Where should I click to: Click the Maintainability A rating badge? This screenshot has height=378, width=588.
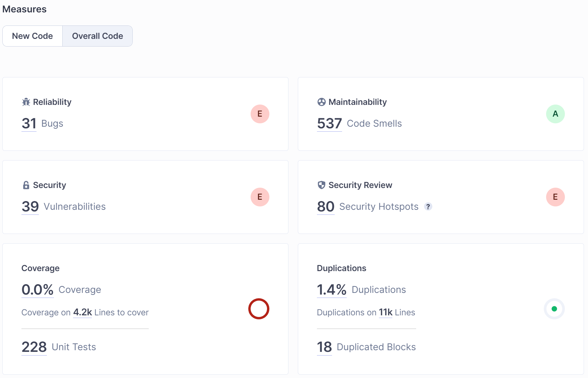coord(556,114)
